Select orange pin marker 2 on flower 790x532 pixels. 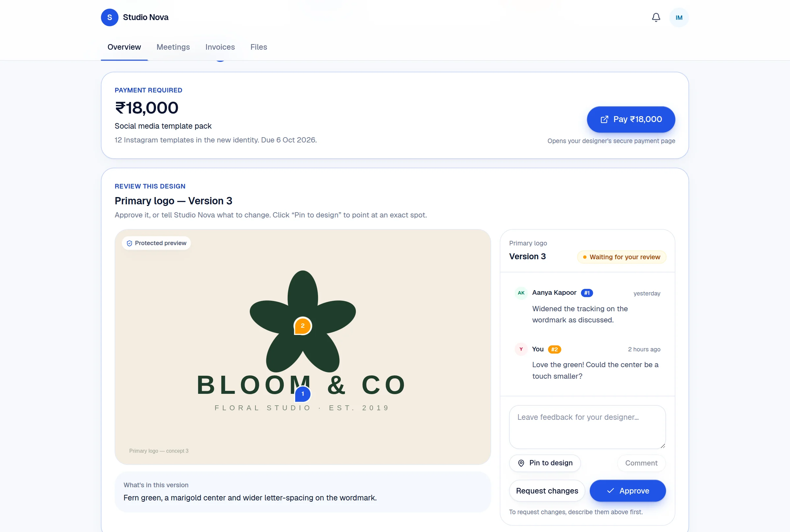tap(303, 326)
